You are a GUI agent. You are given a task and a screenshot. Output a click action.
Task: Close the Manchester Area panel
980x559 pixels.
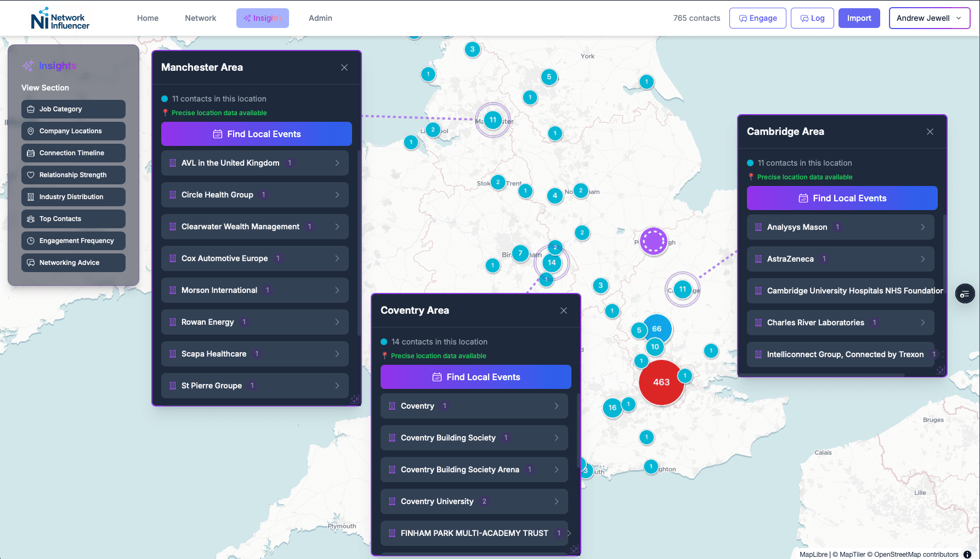tap(344, 67)
